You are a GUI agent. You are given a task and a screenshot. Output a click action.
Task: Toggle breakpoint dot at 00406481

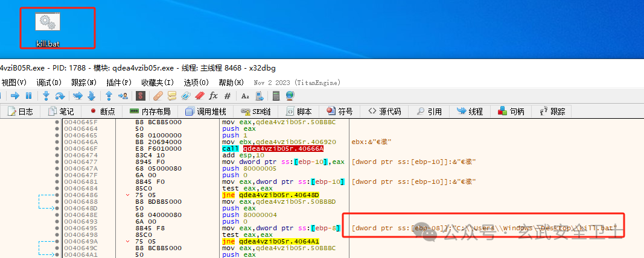[57, 181]
